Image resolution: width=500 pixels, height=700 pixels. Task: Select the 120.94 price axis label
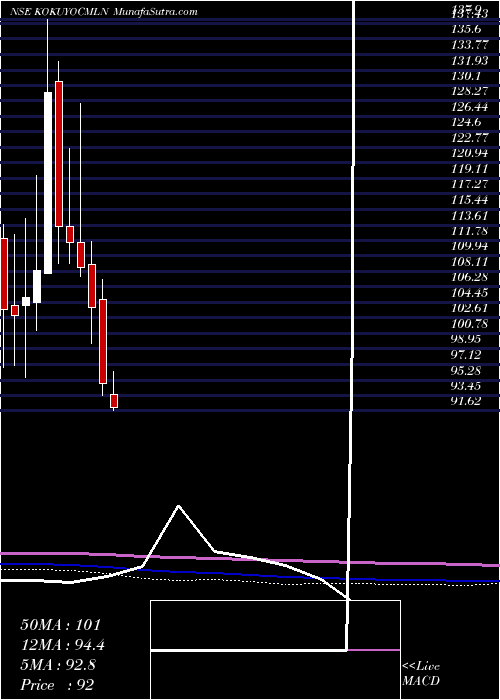470,153
